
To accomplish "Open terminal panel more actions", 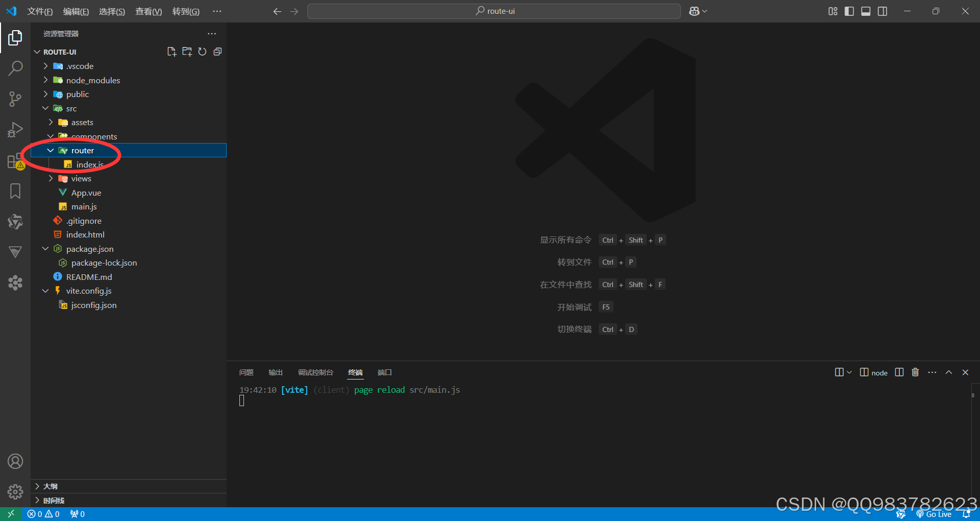I will tap(932, 372).
